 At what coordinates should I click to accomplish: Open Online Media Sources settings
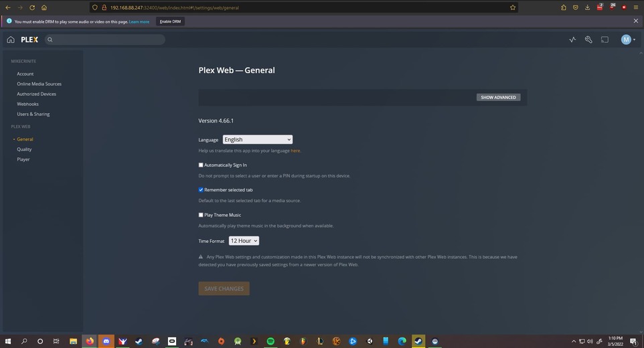tap(39, 84)
